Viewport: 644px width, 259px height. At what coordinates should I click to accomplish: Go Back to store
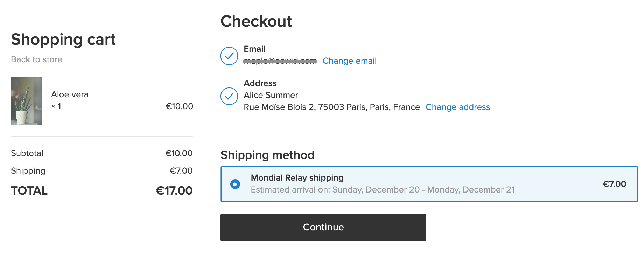pos(37,59)
